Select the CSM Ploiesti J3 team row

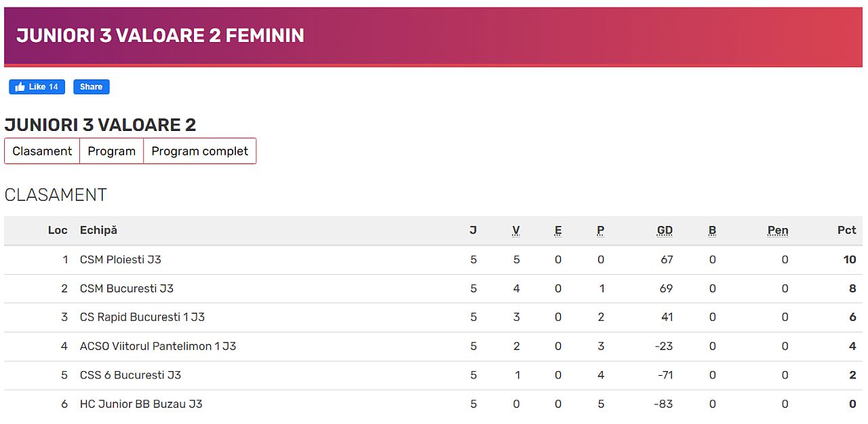tap(121, 260)
